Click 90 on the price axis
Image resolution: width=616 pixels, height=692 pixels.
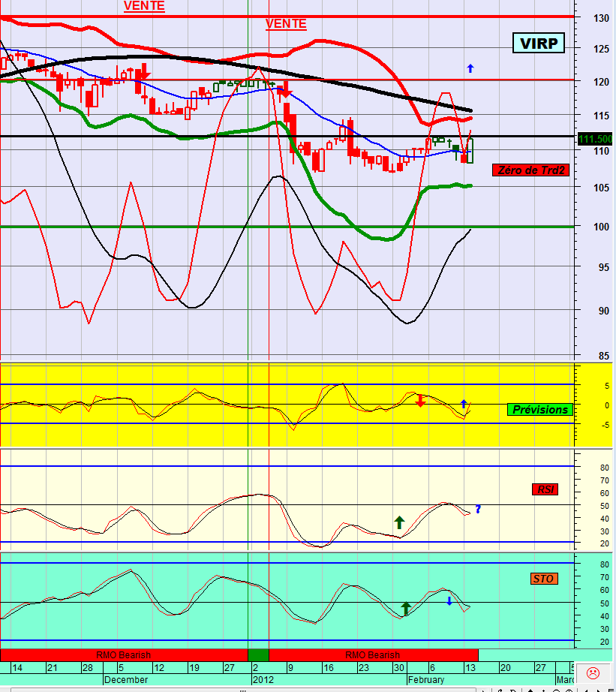(x=604, y=311)
